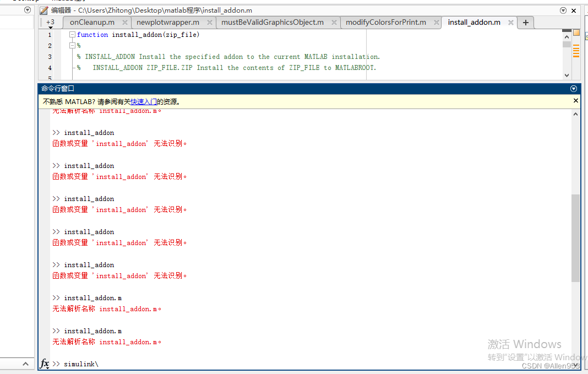Collapse the function install_addon code fold
588x374 pixels.
[72, 35]
